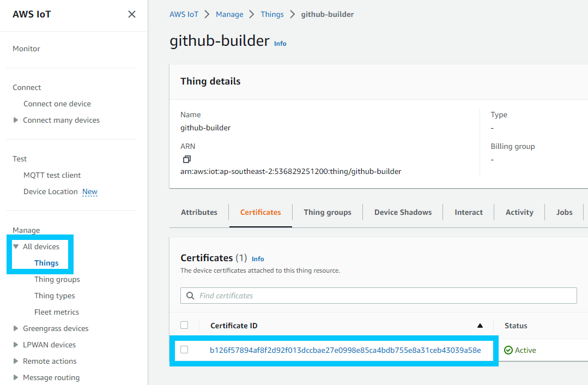This screenshot has width=588, height=385.
Task: Expand Greengrass devices in the sidebar
Action: (x=15, y=328)
